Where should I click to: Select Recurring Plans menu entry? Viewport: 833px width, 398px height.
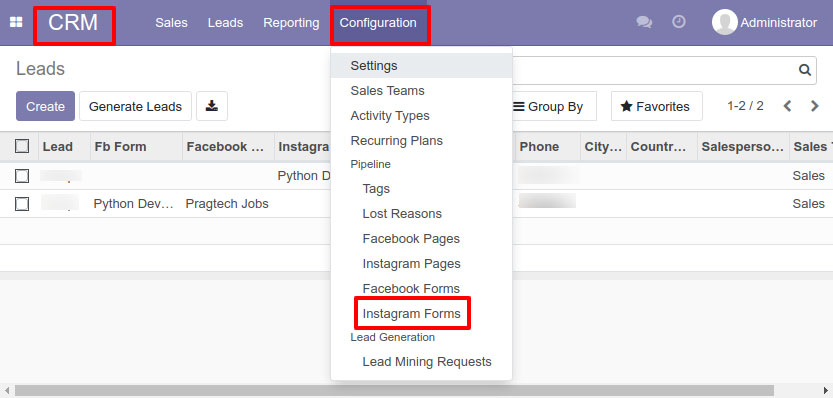coord(421,141)
